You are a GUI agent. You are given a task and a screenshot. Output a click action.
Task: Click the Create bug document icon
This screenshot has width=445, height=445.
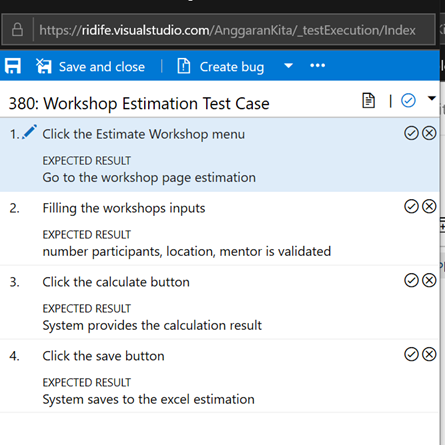point(184,66)
